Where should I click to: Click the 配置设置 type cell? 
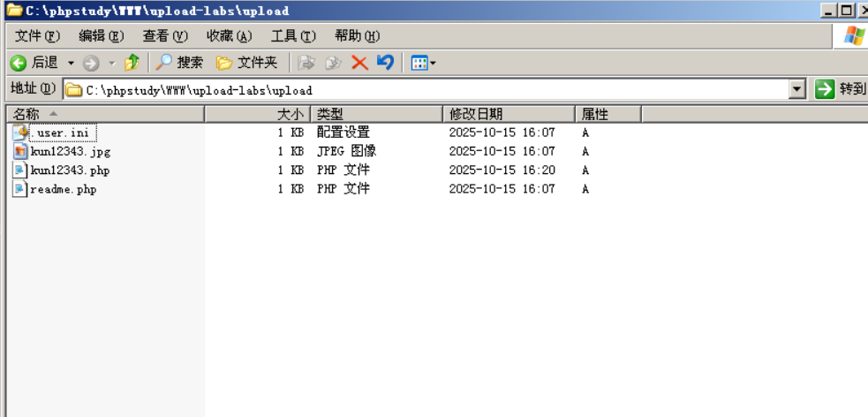click(343, 133)
